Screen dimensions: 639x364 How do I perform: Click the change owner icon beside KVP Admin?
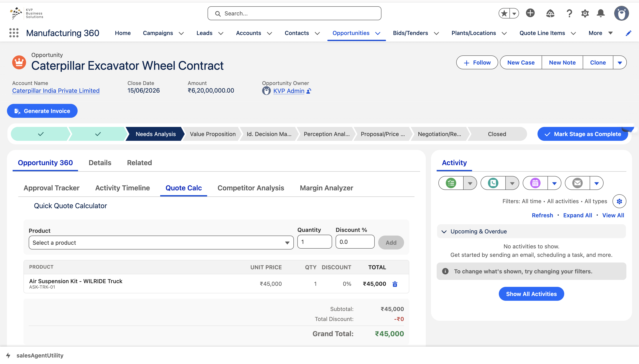click(309, 91)
